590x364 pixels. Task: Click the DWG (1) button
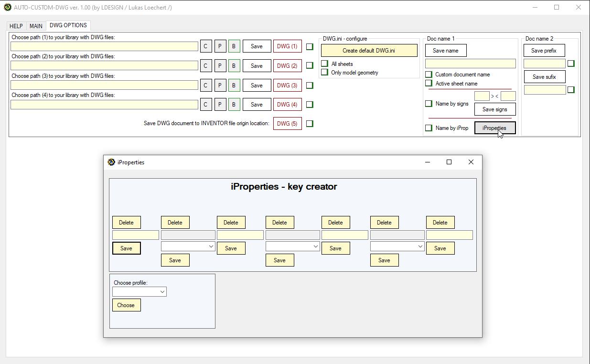pos(287,46)
